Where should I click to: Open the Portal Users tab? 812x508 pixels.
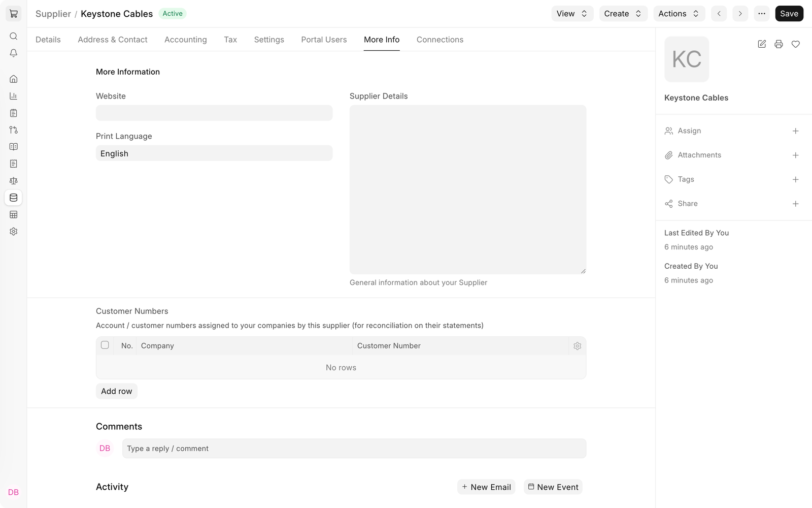click(324, 40)
